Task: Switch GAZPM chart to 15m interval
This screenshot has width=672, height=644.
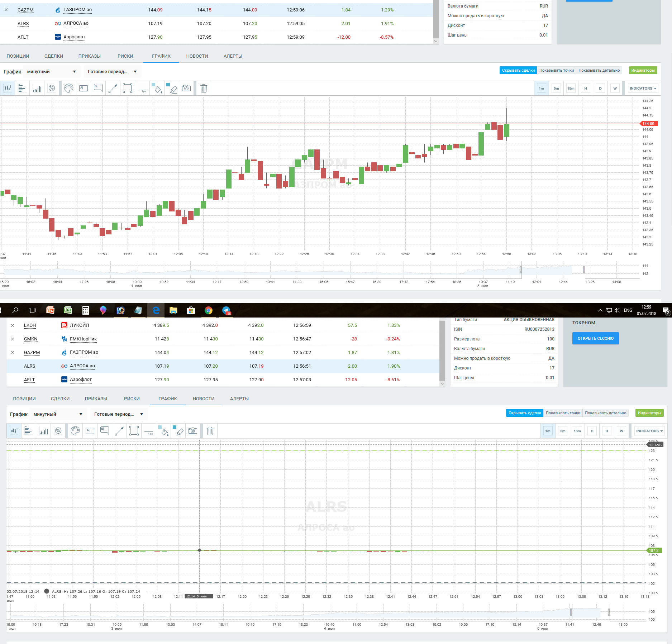Action: (x=571, y=89)
